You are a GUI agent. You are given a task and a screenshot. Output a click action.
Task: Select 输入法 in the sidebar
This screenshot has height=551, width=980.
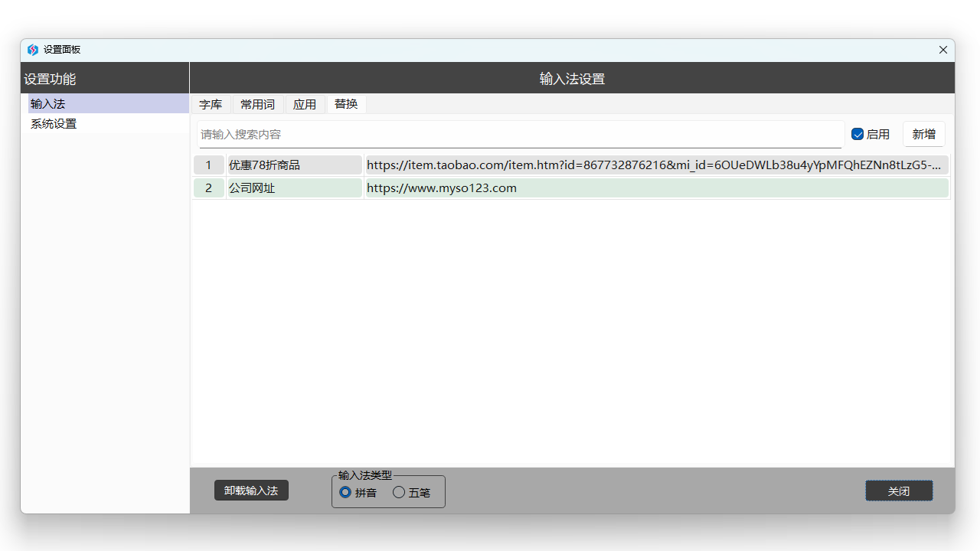(x=47, y=103)
